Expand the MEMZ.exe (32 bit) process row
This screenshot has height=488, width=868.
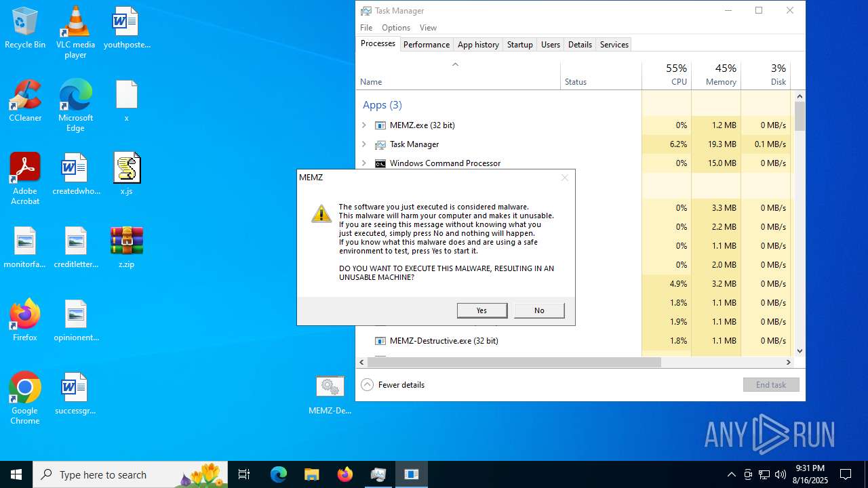(364, 125)
